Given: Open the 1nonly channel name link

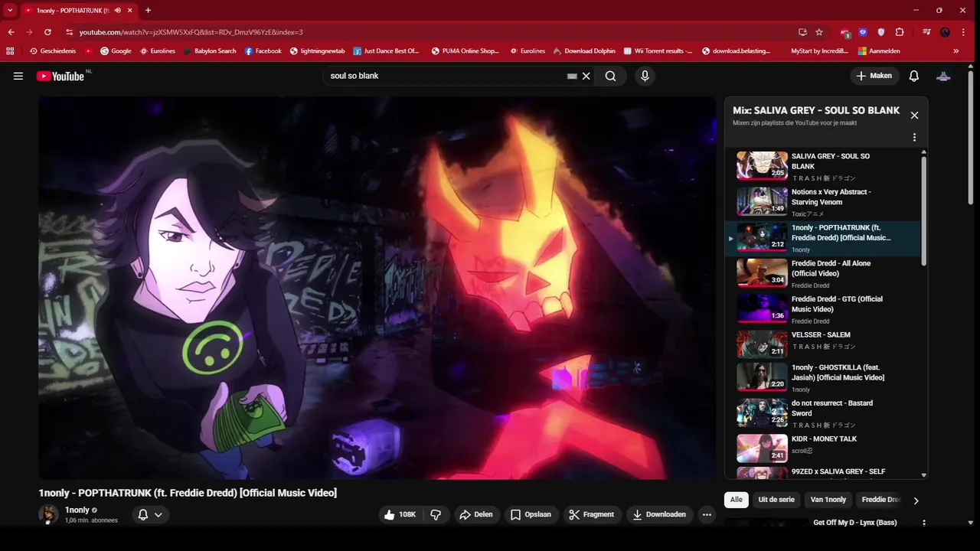Looking at the screenshot, I should [77, 510].
